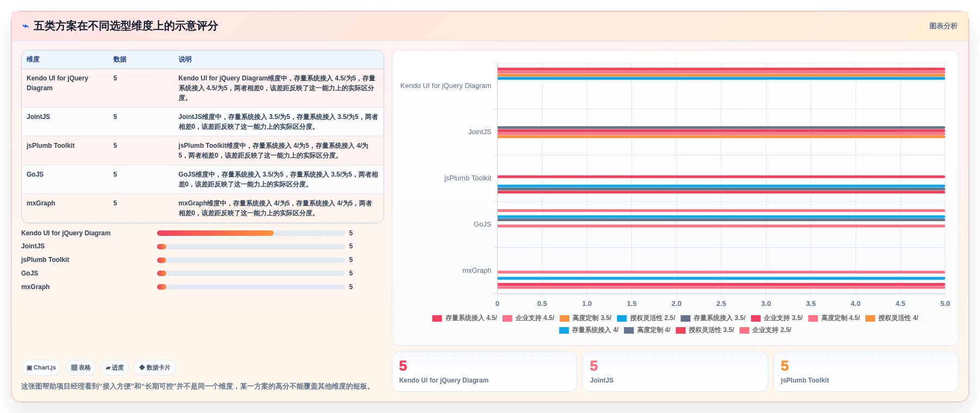The image size is (980, 413).
Task: Select the GoJS table row name
Action: 35,174
